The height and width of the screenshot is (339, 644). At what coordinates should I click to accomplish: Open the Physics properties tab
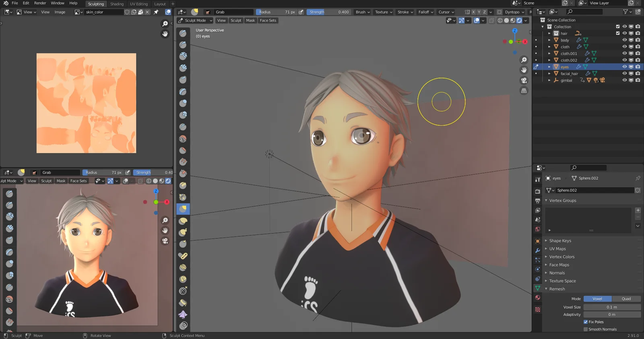[x=538, y=269]
